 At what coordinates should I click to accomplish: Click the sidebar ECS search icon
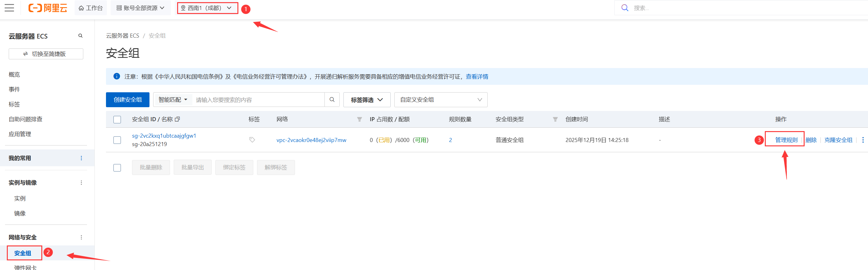(80, 36)
